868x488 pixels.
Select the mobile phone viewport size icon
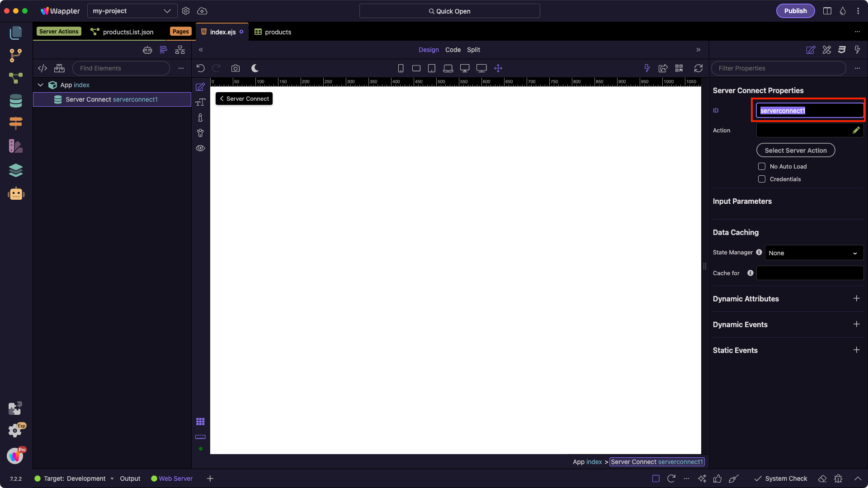pyautogui.click(x=401, y=68)
